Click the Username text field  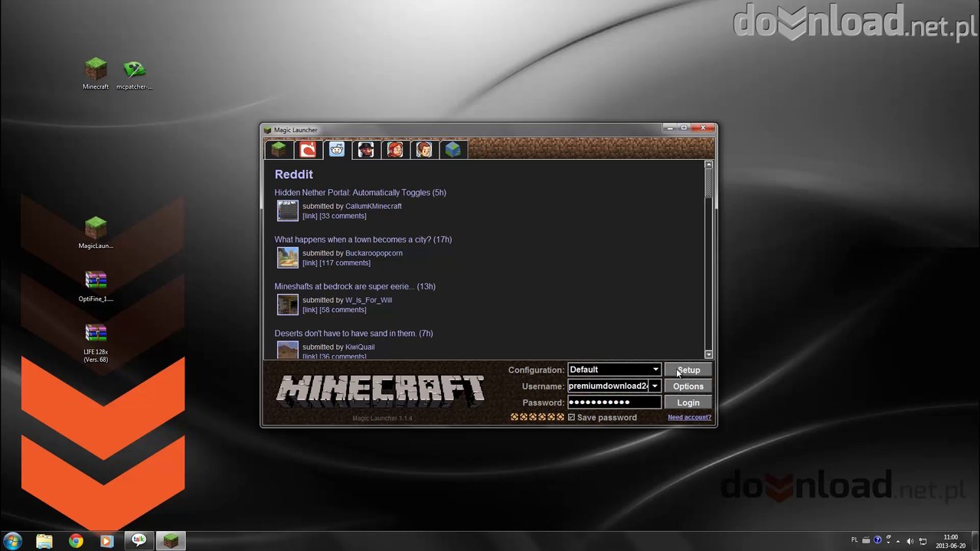pyautogui.click(x=608, y=386)
